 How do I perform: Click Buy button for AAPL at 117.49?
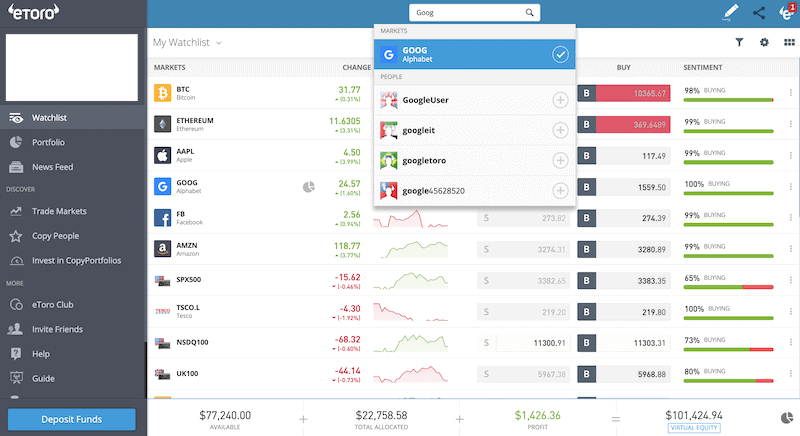pyautogui.click(x=623, y=156)
